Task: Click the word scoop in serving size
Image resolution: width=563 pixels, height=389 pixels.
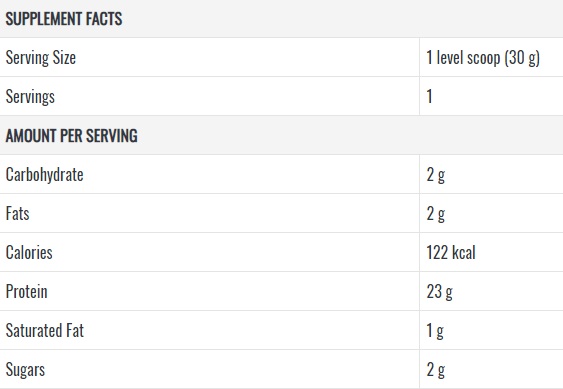Action: (483, 59)
